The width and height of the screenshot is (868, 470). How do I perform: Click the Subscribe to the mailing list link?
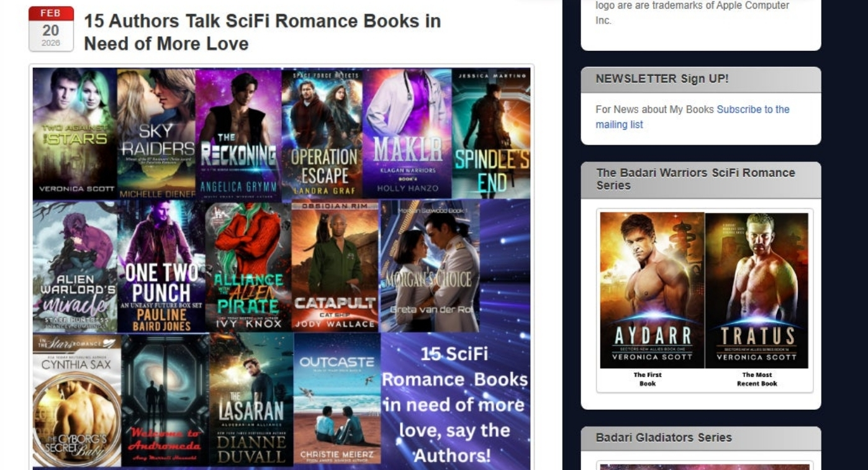(x=692, y=117)
